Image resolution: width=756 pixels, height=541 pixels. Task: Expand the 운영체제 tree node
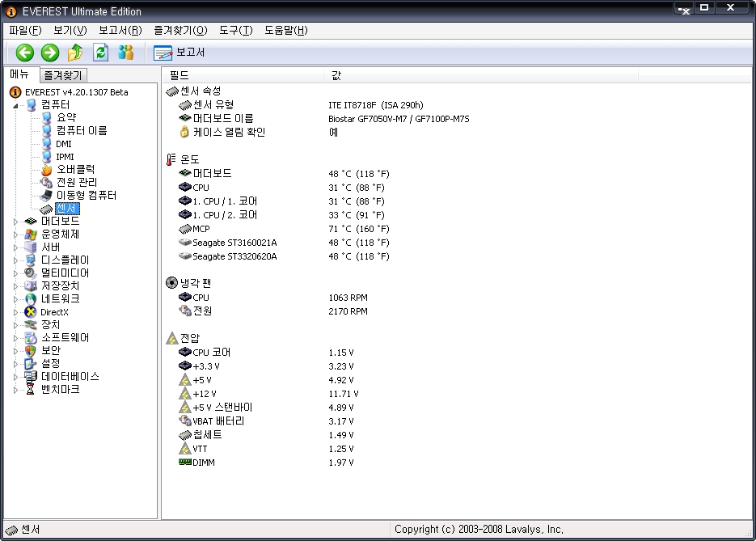pos(15,235)
